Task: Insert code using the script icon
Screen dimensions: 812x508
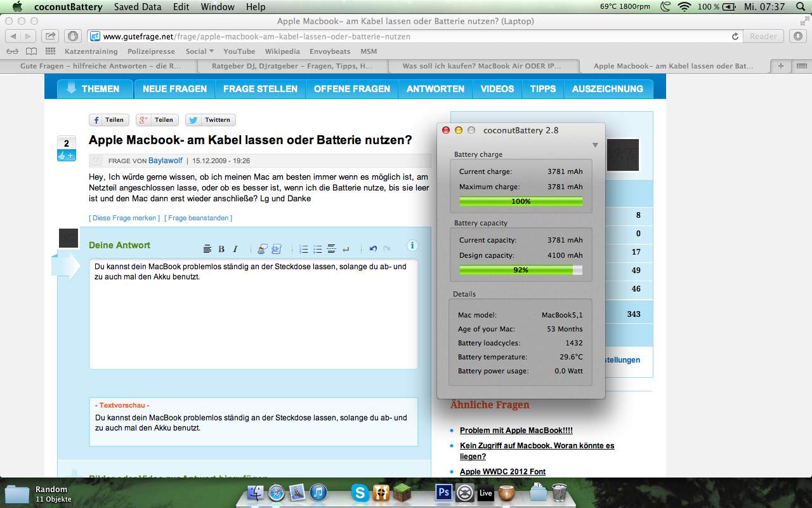Action: click(x=277, y=249)
